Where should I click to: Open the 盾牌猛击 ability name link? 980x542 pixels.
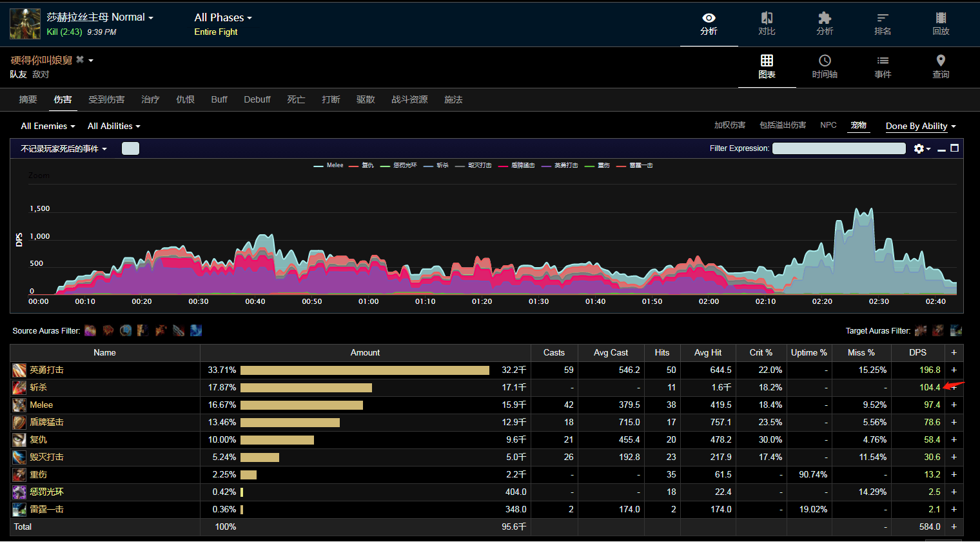click(x=46, y=423)
